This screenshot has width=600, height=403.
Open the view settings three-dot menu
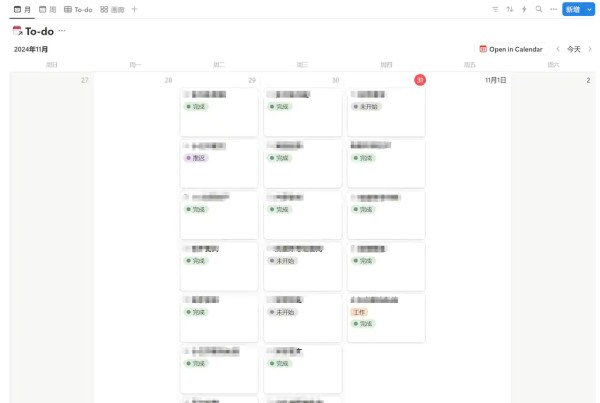[x=553, y=9]
